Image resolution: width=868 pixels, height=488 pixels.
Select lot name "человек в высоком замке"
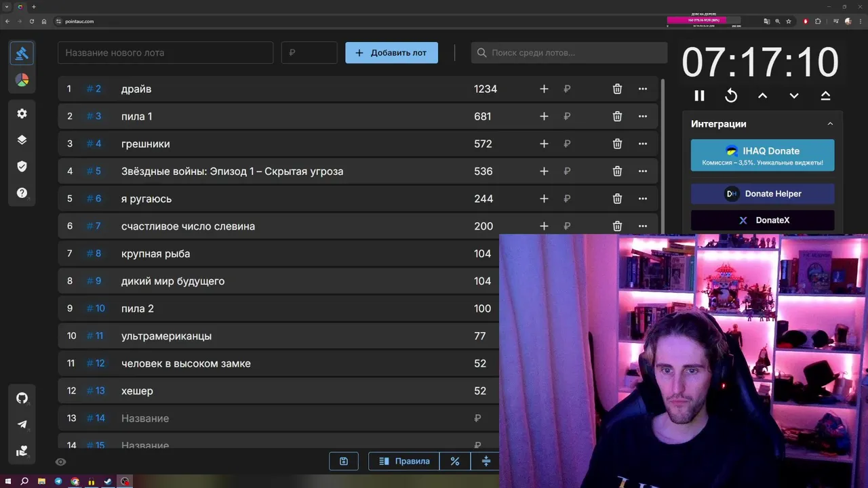tap(186, 363)
